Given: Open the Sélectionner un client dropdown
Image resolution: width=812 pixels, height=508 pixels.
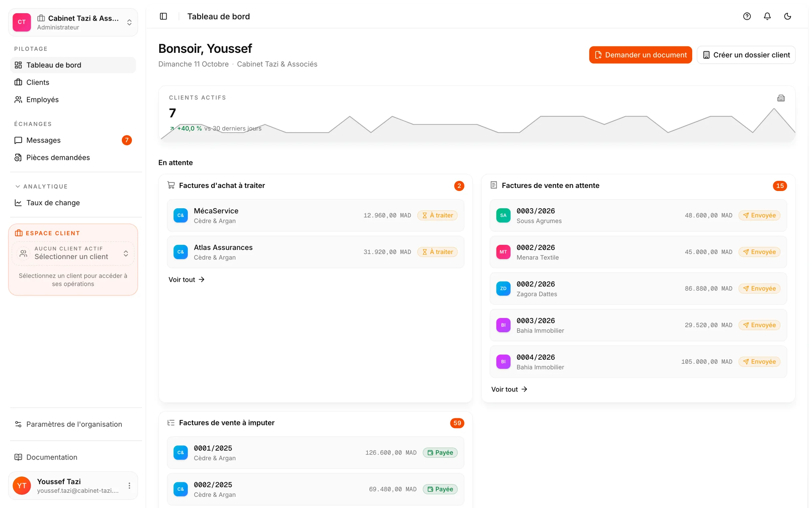Looking at the screenshot, I should [x=73, y=253].
